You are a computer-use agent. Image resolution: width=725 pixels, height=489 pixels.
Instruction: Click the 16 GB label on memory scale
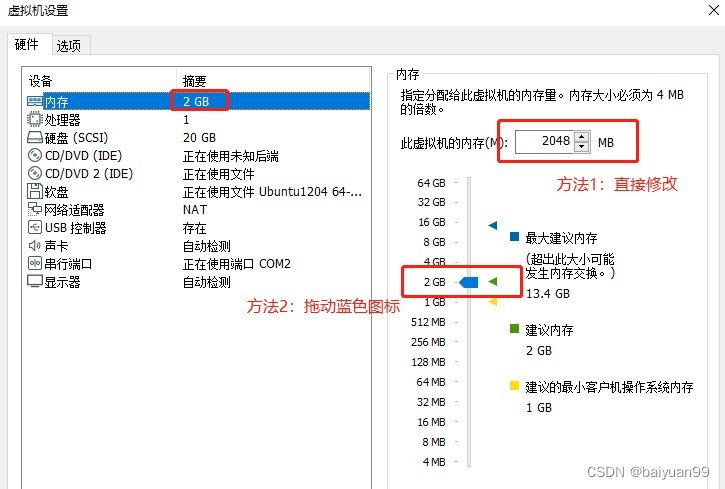click(x=432, y=222)
